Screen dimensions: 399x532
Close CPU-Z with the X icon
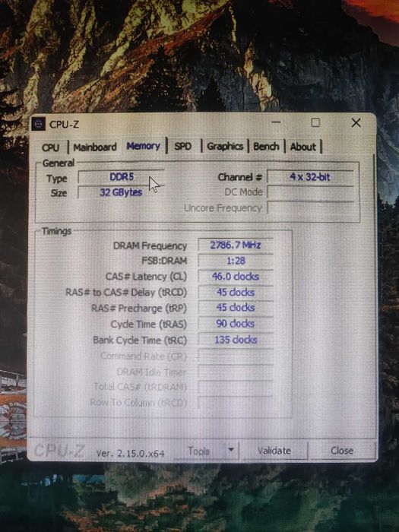point(356,123)
